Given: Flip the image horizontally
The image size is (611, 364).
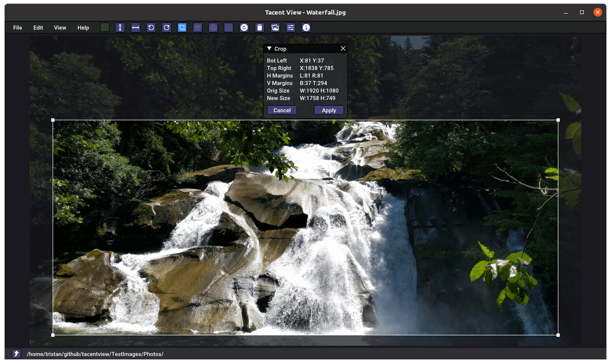Looking at the screenshot, I should point(135,28).
